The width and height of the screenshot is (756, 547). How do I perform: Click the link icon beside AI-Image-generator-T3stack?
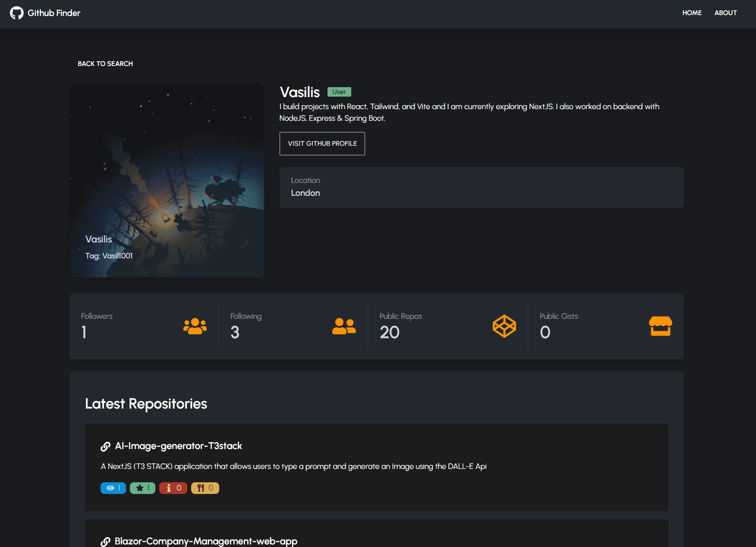click(x=105, y=446)
